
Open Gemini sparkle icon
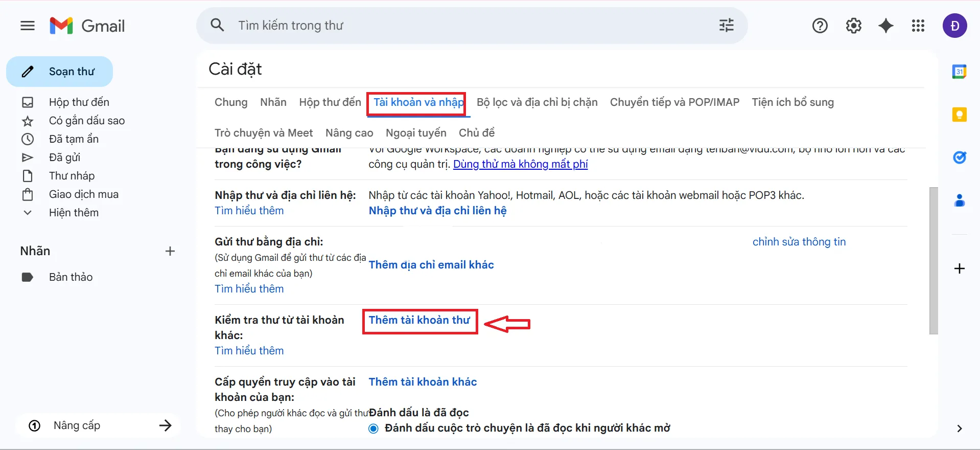[885, 26]
